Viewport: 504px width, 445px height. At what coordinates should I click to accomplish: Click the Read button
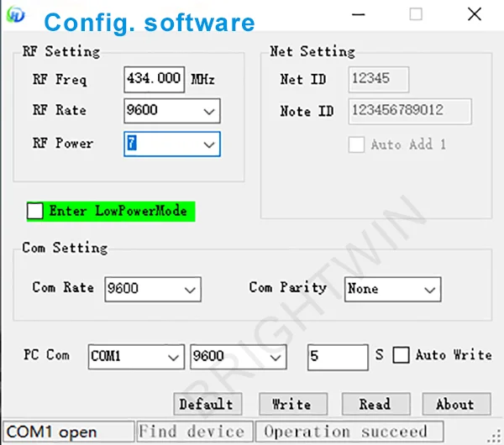(375, 404)
